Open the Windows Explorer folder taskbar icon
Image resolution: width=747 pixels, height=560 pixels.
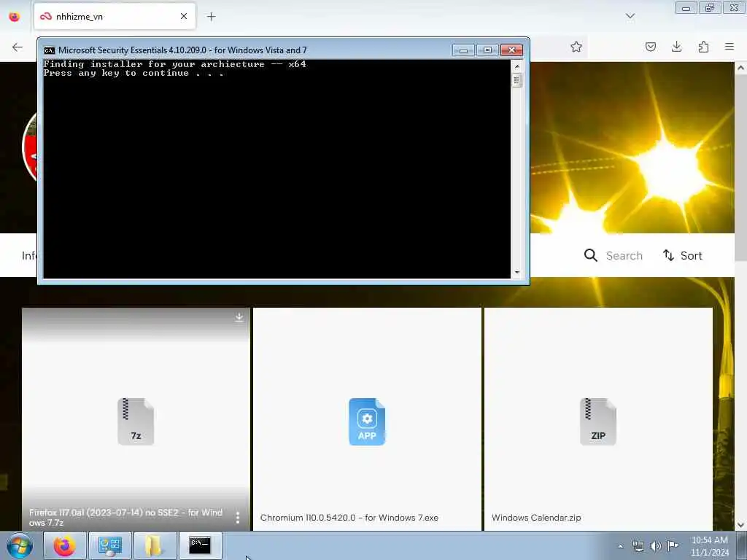pos(155,545)
